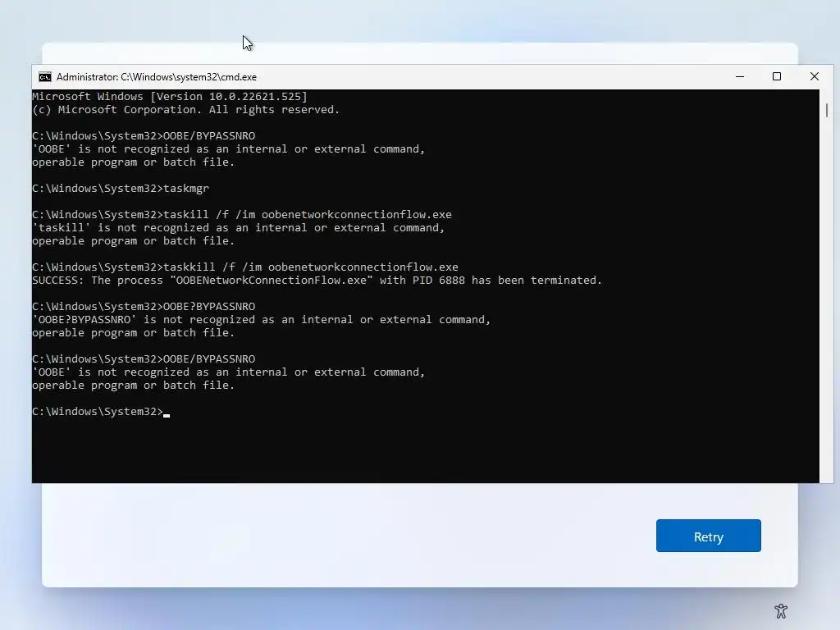Close the Administrator cmd.exe window
This screenshot has width=840, height=630.
815,76
